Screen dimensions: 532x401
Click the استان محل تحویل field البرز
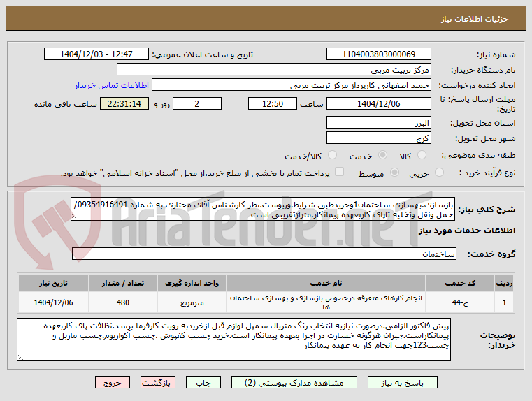(379, 122)
